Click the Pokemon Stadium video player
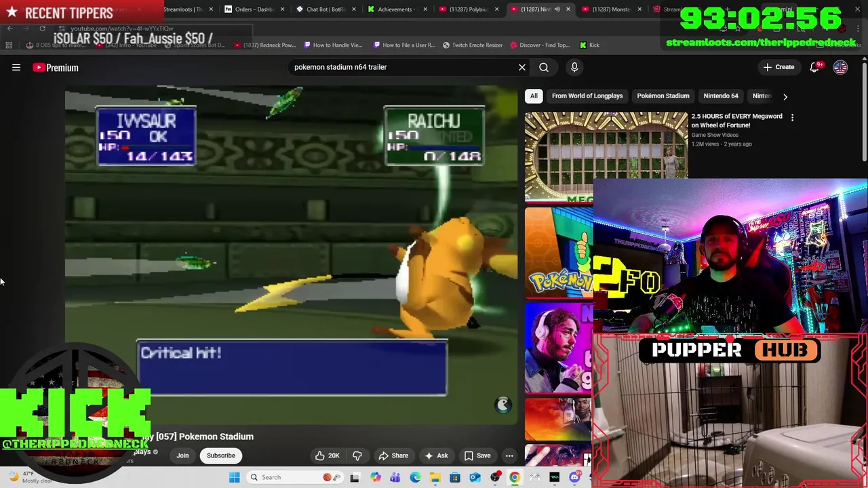This screenshot has height=488, width=868. tap(291, 254)
